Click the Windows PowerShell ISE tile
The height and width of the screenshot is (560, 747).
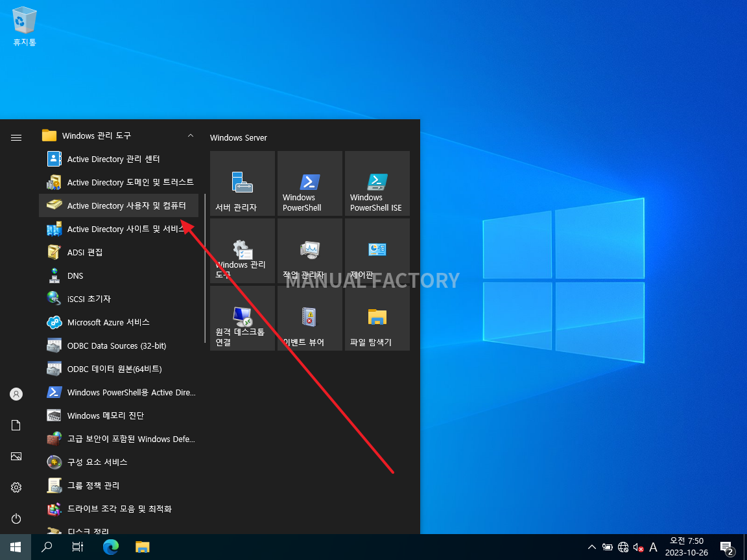(x=377, y=183)
